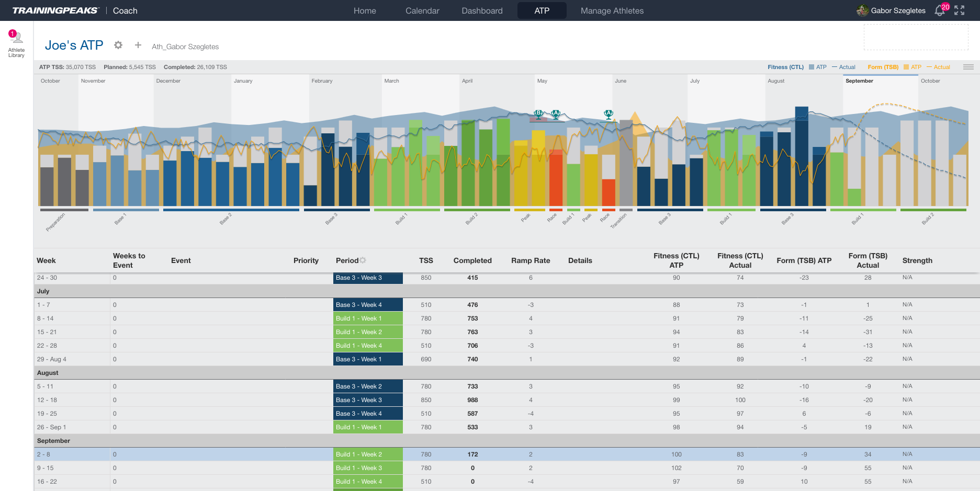Open the Build 1 - Week 3 period selector
Image resolution: width=980 pixels, height=491 pixels.
click(368, 468)
